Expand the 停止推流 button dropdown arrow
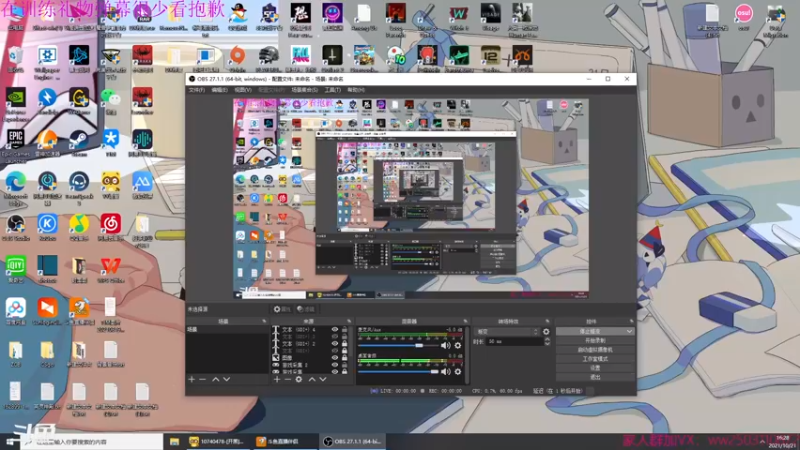Screen dimensions: 800x450 (x=630, y=332)
